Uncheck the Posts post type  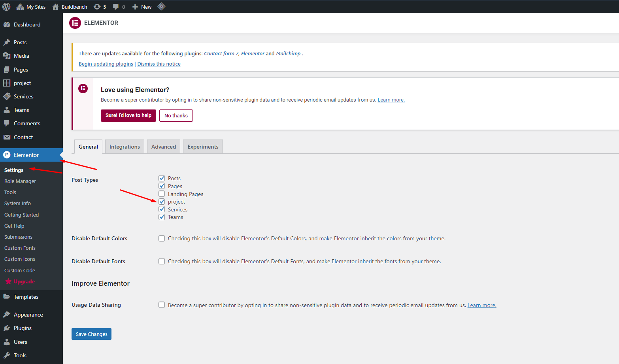(x=162, y=178)
